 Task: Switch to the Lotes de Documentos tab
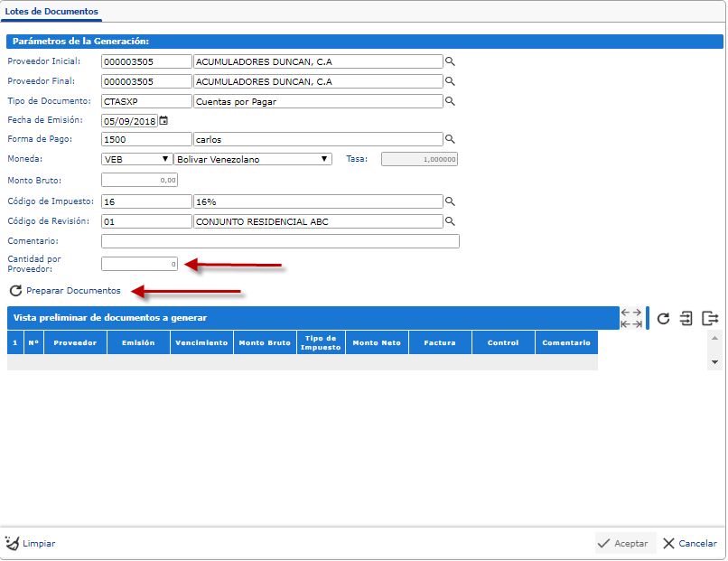tap(51, 11)
